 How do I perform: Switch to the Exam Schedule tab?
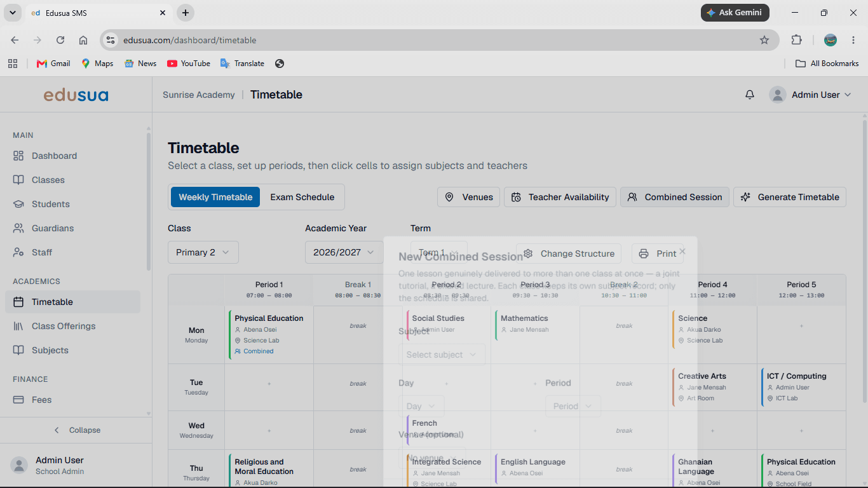302,197
